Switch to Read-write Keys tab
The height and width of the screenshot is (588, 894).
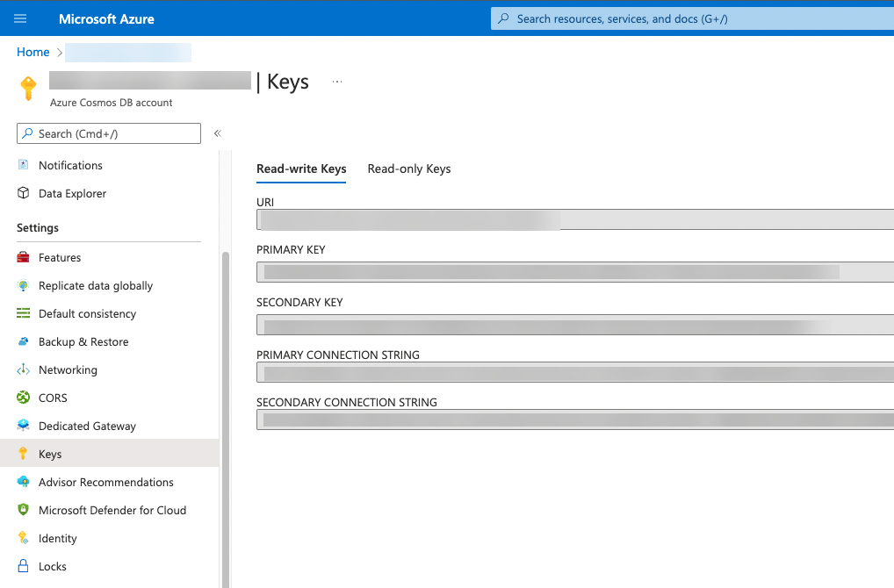point(301,169)
